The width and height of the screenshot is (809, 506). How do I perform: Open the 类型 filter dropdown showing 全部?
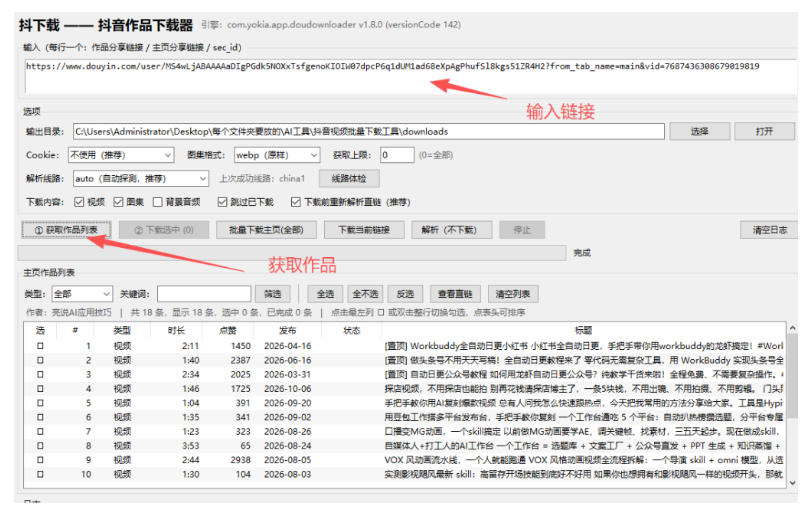tap(82, 294)
